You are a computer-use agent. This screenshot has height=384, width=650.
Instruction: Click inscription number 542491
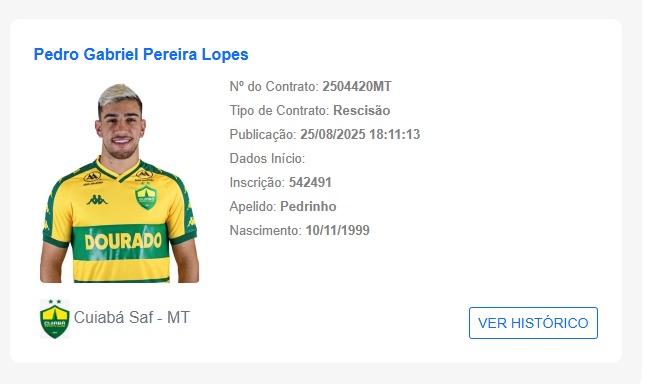[310, 182]
